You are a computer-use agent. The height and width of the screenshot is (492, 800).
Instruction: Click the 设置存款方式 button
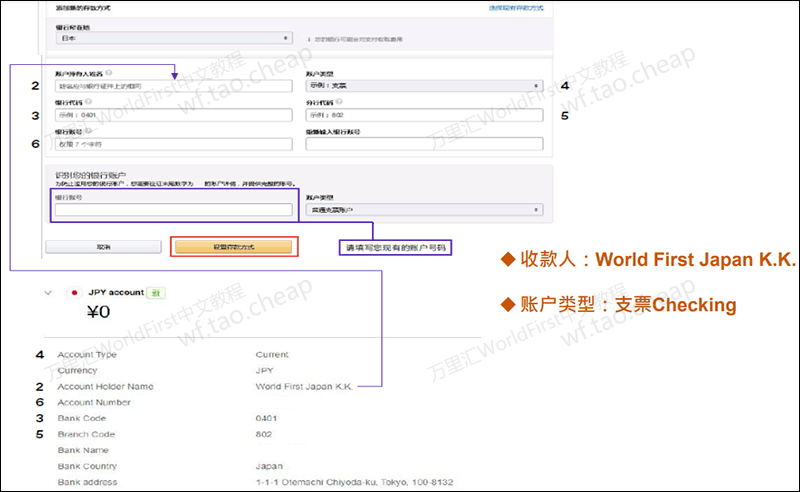234,247
